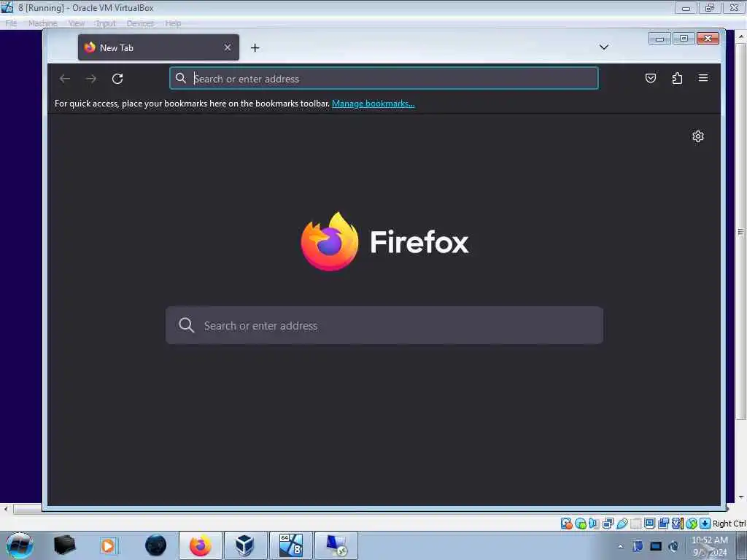Click VirtualBox shared folders status icon
Screen dimensions: 747x560
[x=636, y=524]
